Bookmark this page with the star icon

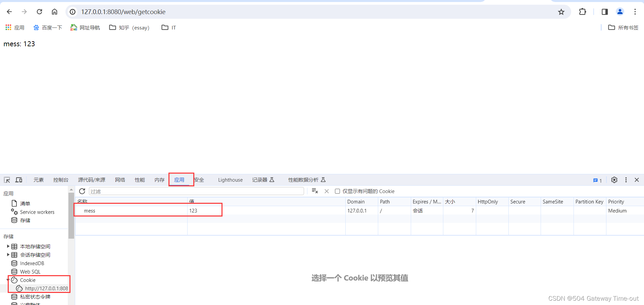tap(561, 12)
